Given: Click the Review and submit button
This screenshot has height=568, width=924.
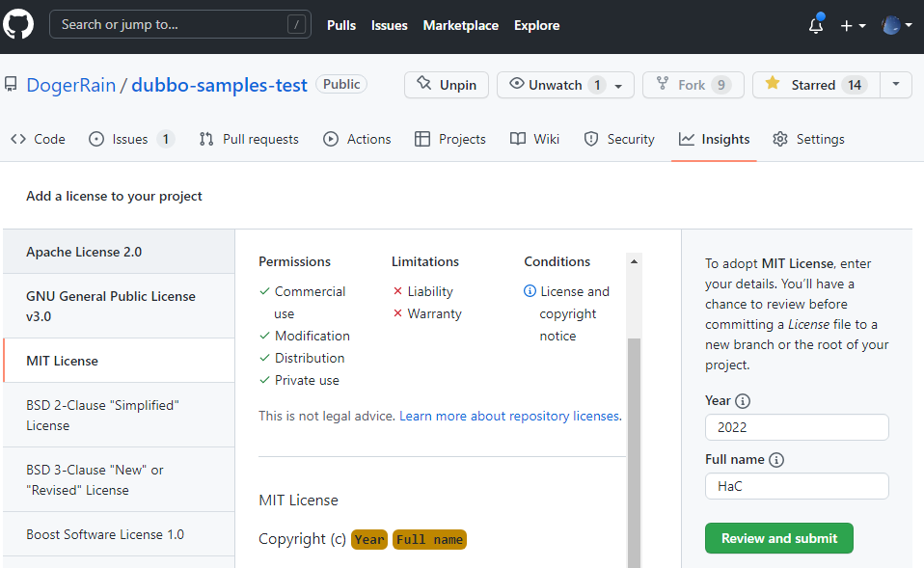Looking at the screenshot, I should (778, 538).
